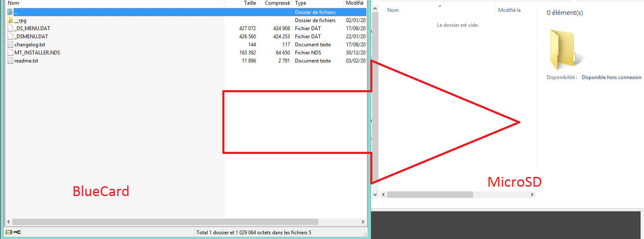This screenshot has width=644, height=239.
Task: Click the compressed size 64 650
Action: point(283,53)
